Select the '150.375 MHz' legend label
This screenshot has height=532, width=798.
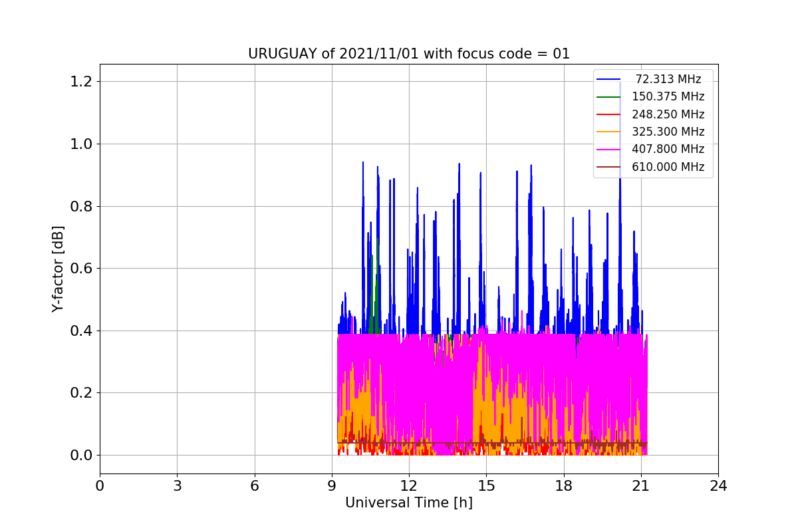tap(668, 96)
